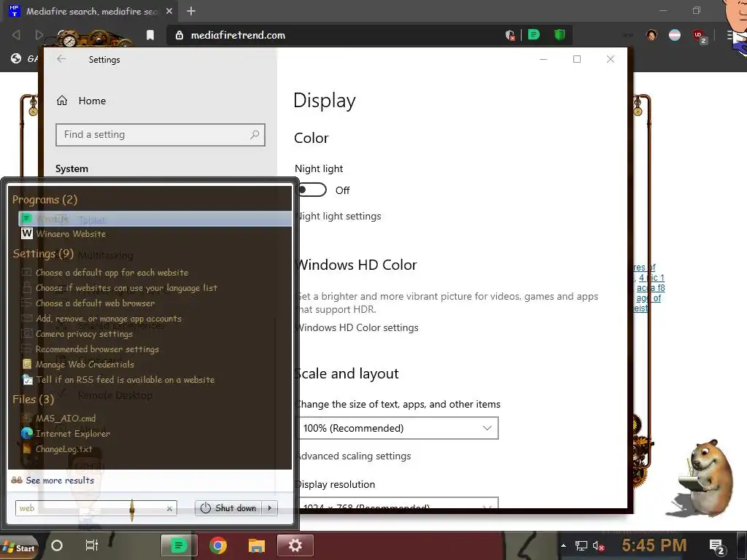Open File Explorer from the taskbar
Viewport: 747px width, 560px height.
pos(256,545)
